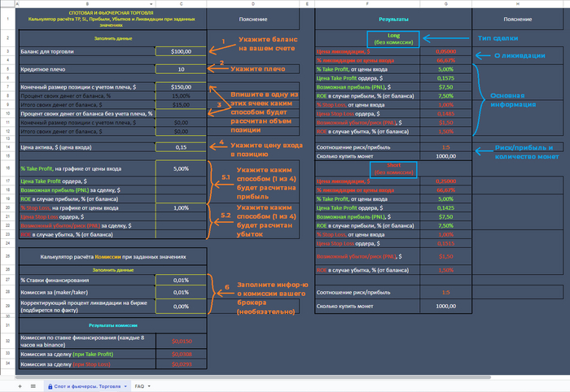Click the Результаты header cell

point(394,18)
